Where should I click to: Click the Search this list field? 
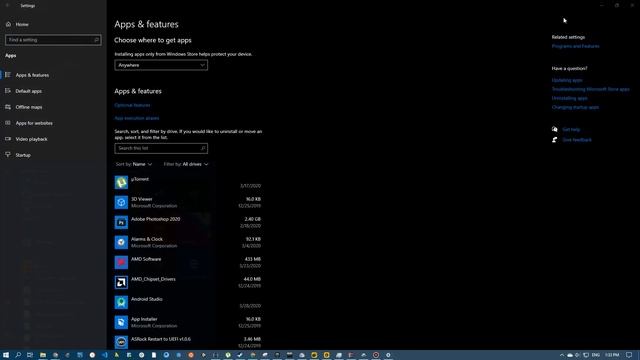pos(161,149)
